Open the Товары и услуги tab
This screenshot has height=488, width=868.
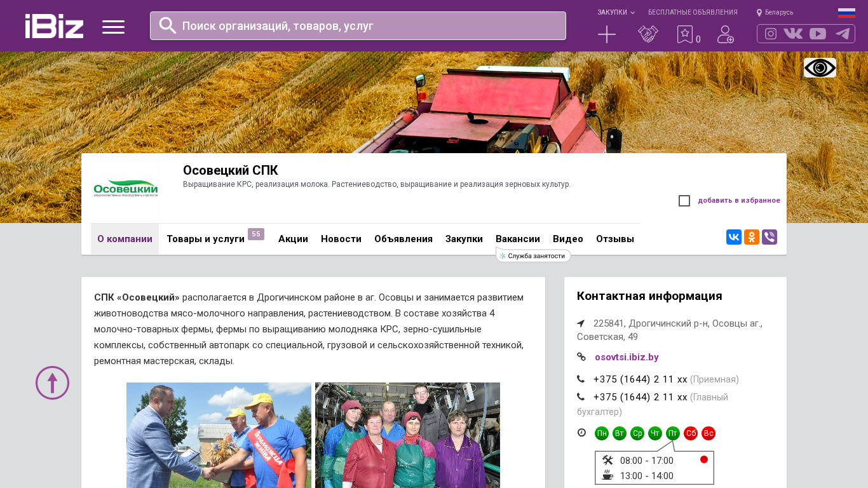click(206, 239)
